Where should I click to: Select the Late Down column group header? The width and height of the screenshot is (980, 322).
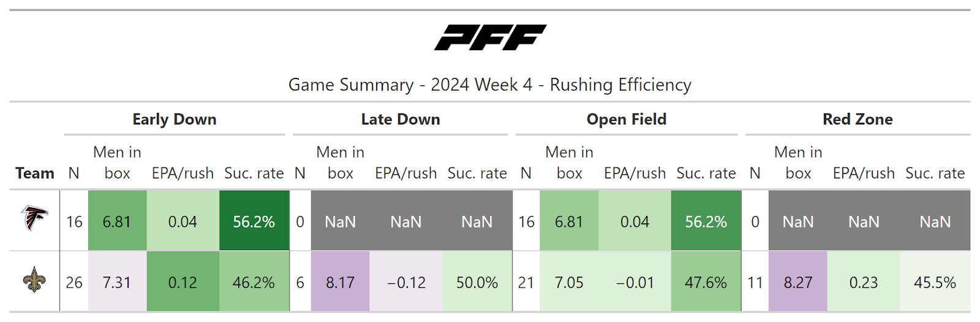tap(401, 120)
